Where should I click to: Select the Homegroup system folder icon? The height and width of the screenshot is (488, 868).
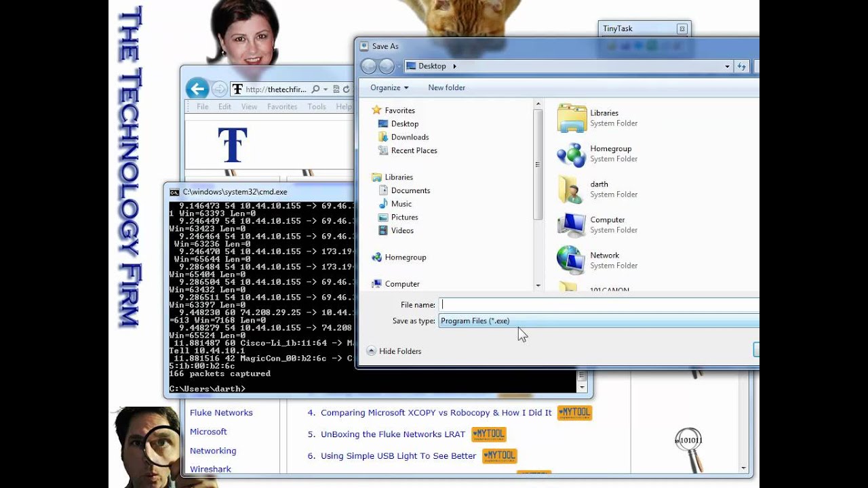(x=572, y=154)
